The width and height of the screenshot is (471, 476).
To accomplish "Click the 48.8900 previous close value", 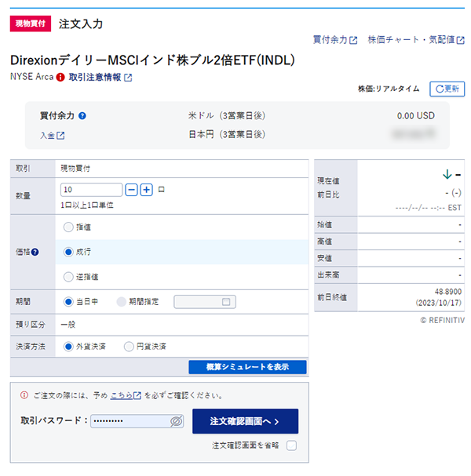I will [x=448, y=292].
